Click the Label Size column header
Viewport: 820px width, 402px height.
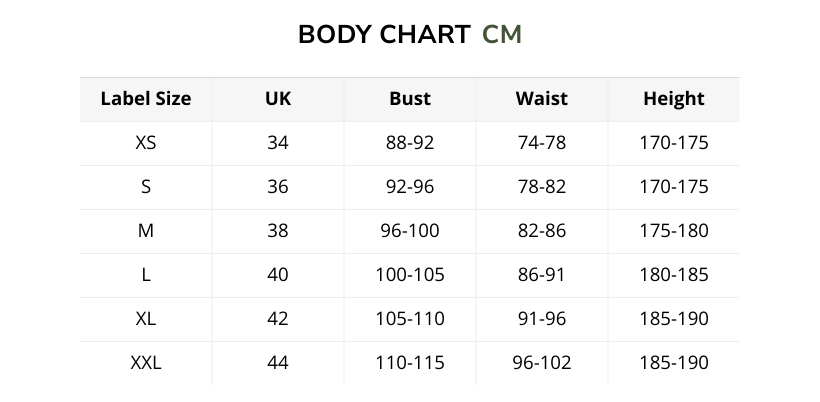tap(146, 99)
